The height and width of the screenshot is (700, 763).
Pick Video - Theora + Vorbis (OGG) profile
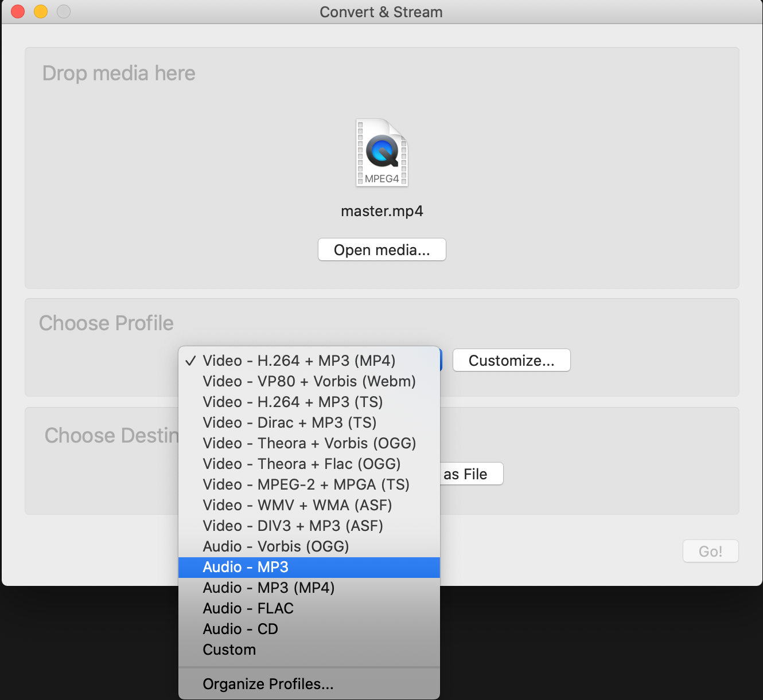pos(309,443)
